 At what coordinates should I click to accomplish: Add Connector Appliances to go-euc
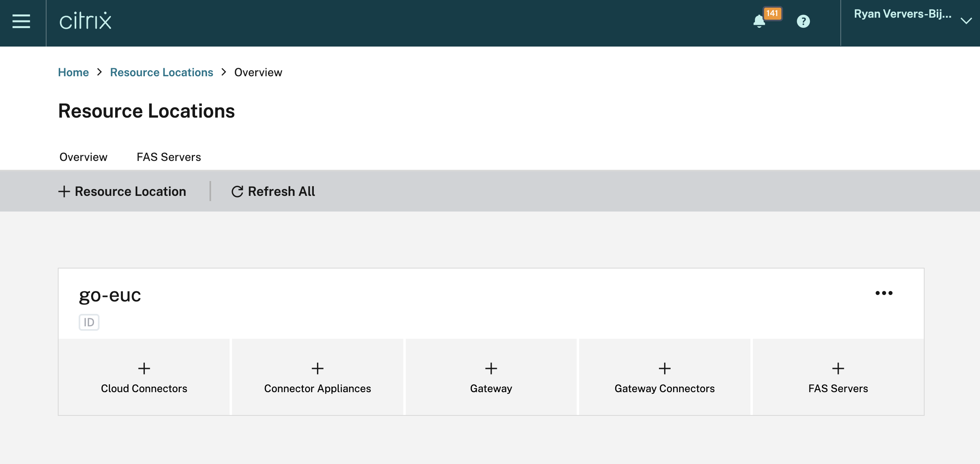click(x=317, y=377)
